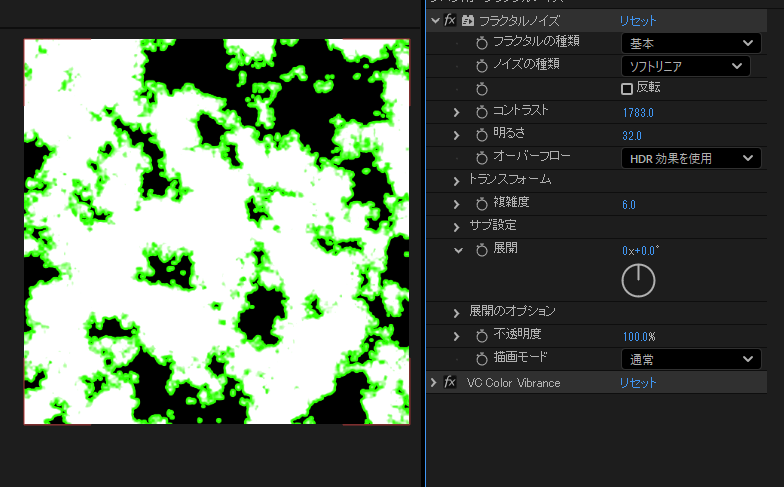Enable the 反転 checkbox
The width and height of the screenshot is (784, 487).
(x=627, y=88)
